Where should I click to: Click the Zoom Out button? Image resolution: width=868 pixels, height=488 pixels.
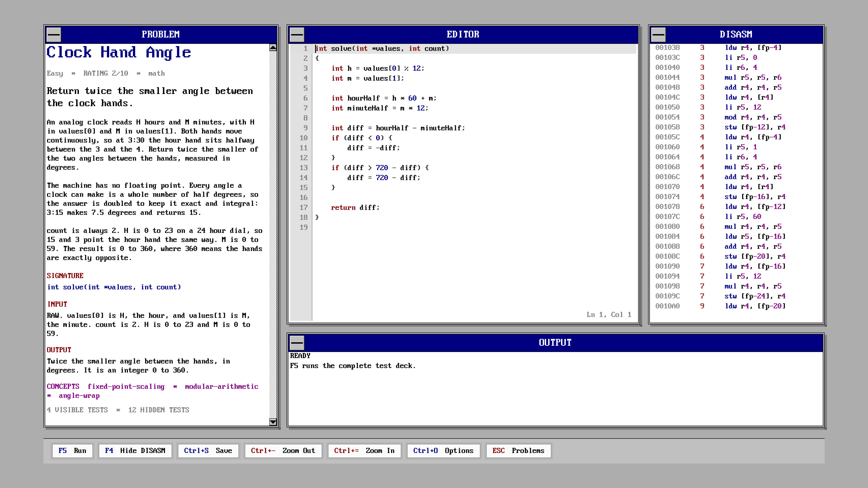(x=283, y=451)
